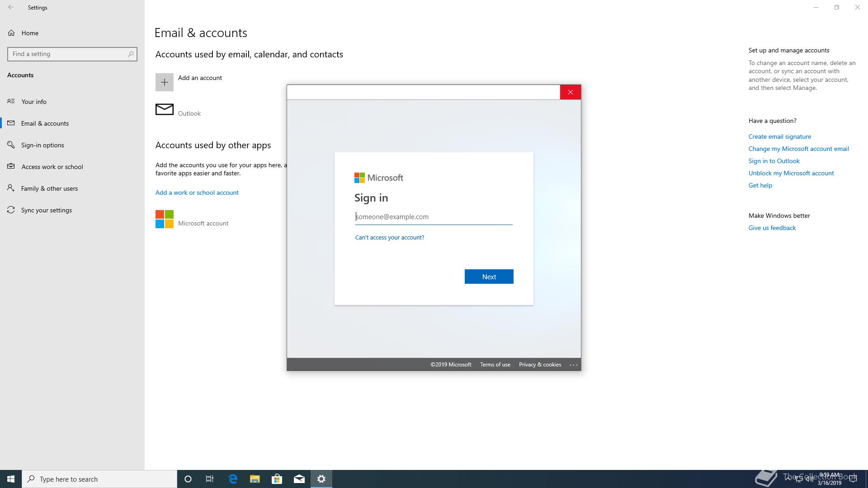Select the Outlook mail envelope icon
The width and height of the screenshot is (868, 488).
[x=165, y=109]
